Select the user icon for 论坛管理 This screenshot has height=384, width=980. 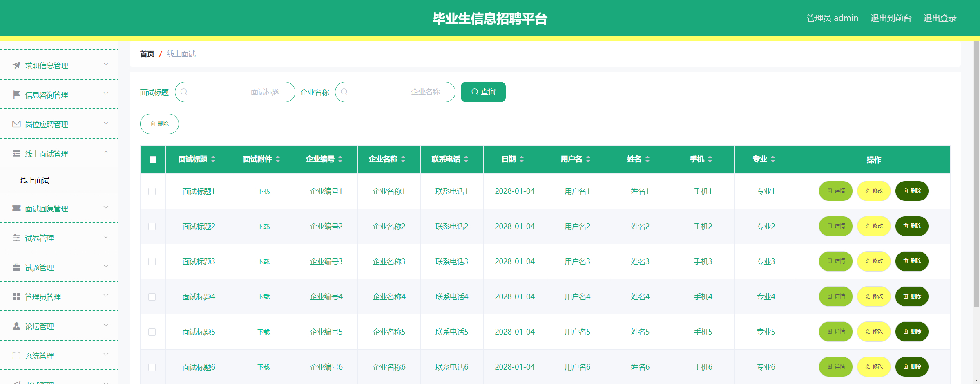click(16, 326)
